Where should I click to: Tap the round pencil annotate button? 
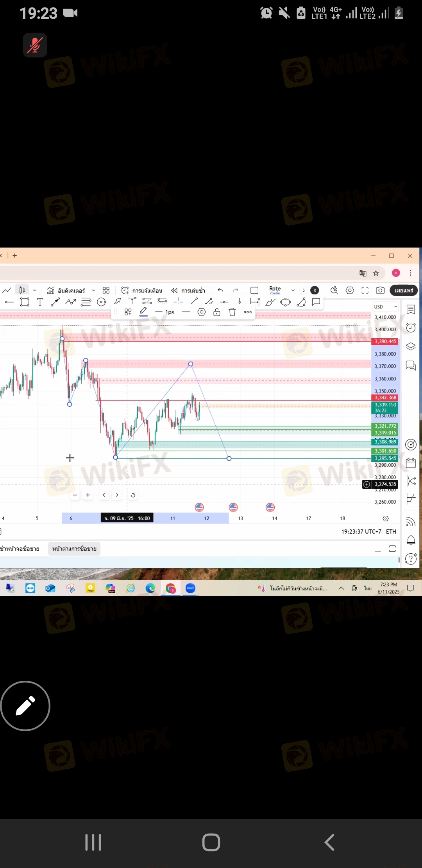25,706
